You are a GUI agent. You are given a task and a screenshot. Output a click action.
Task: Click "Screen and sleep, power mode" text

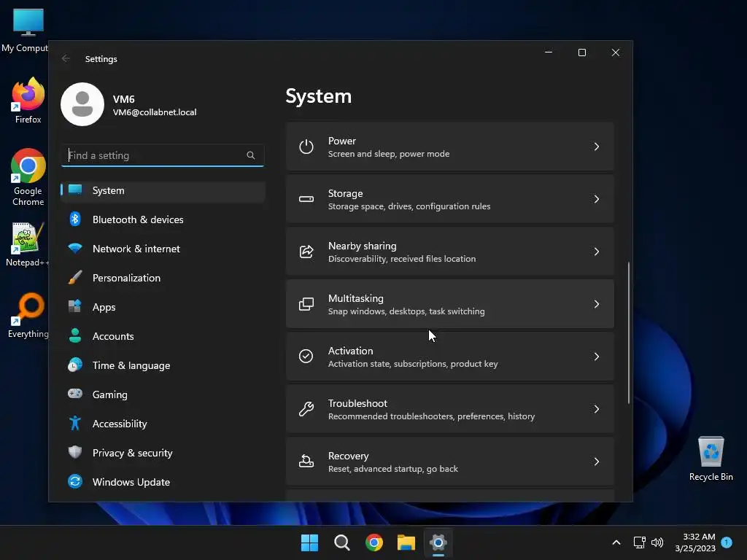click(x=389, y=154)
